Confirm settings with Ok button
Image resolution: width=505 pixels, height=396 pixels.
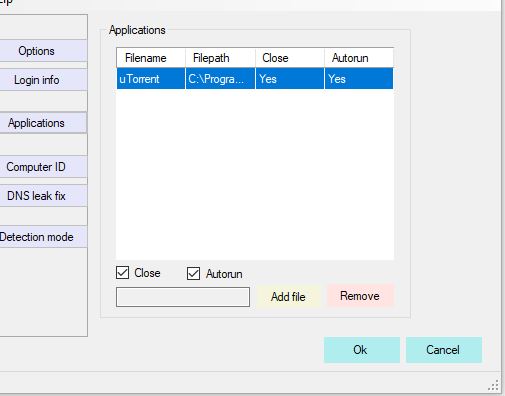tap(362, 350)
